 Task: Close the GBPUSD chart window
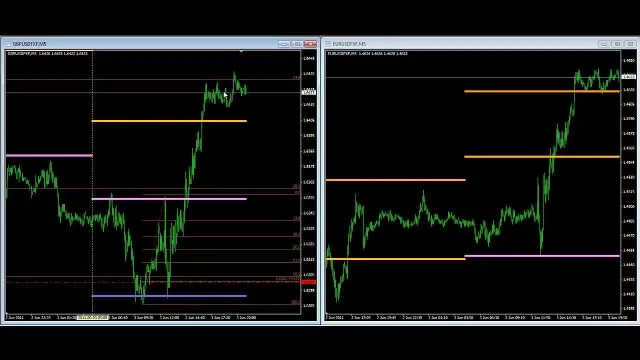pos(310,44)
